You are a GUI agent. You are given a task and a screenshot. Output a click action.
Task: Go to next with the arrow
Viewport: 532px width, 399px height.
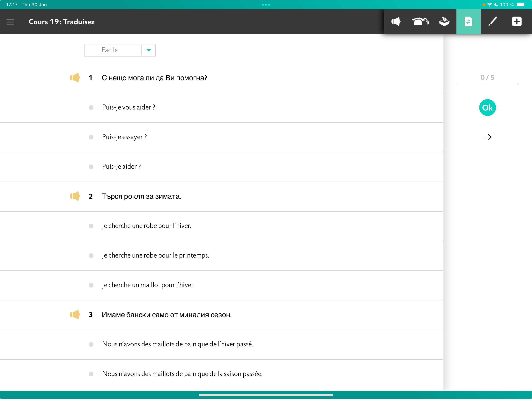pos(488,137)
